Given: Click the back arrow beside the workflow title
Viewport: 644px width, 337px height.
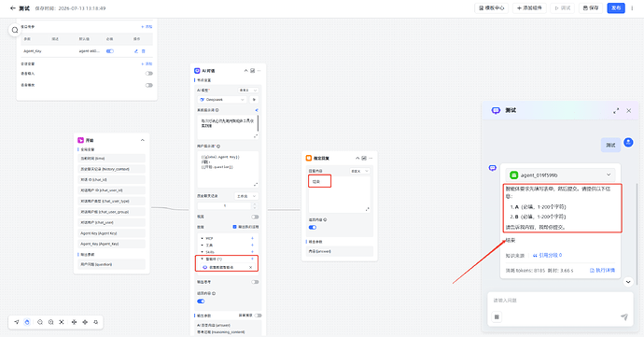Looking at the screenshot, I should (x=13, y=7).
